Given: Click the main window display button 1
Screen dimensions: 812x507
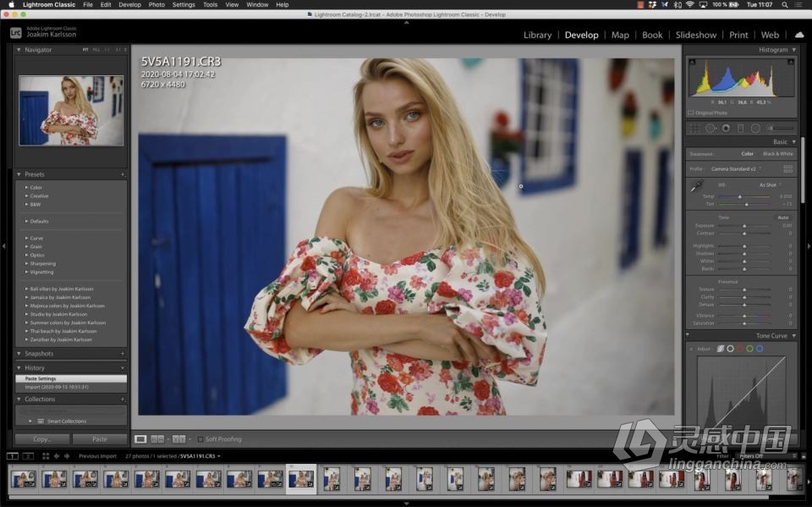Looking at the screenshot, I should pos(13,456).
